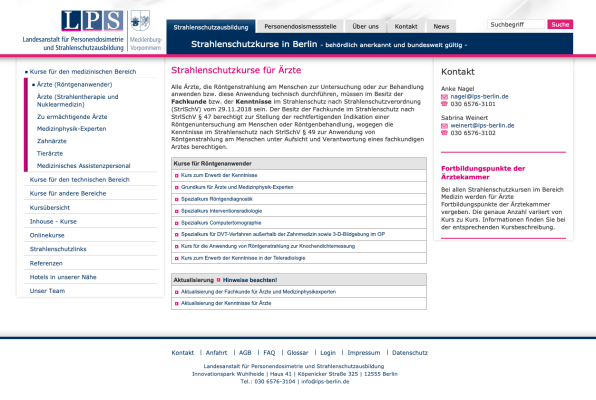Click Fortbildungspunkte der Ärztekammer heading
Image resolution: width=596 pixels, height=400 pixels.
[483, 173]
